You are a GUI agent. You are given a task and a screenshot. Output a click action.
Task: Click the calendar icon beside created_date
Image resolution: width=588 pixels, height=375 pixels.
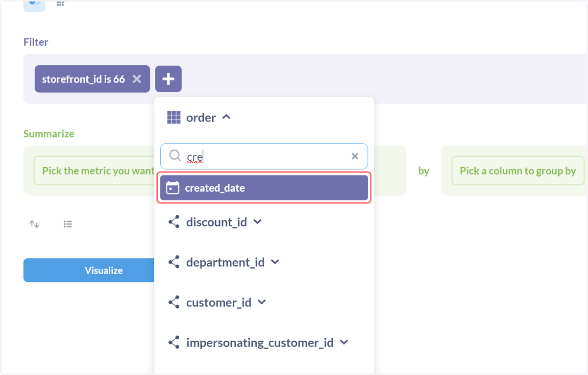coord(172,188)
